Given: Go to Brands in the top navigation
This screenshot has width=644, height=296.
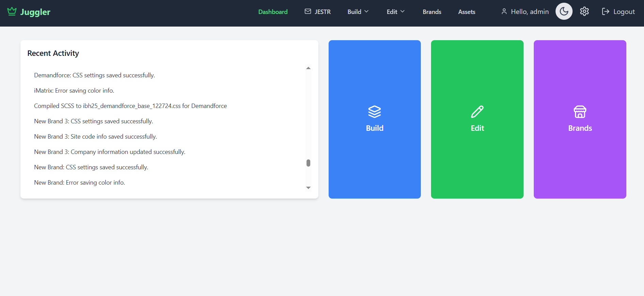Looking at the screenshot, I should tap(432, 12).
